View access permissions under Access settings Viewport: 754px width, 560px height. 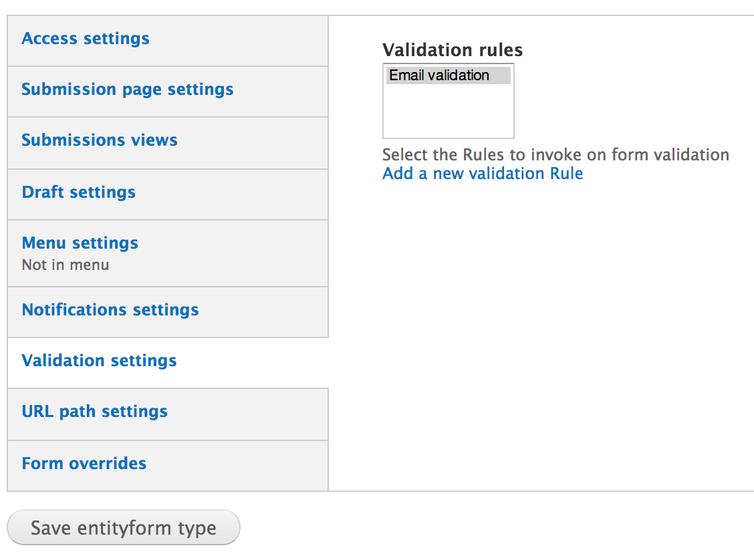(85, 38)
